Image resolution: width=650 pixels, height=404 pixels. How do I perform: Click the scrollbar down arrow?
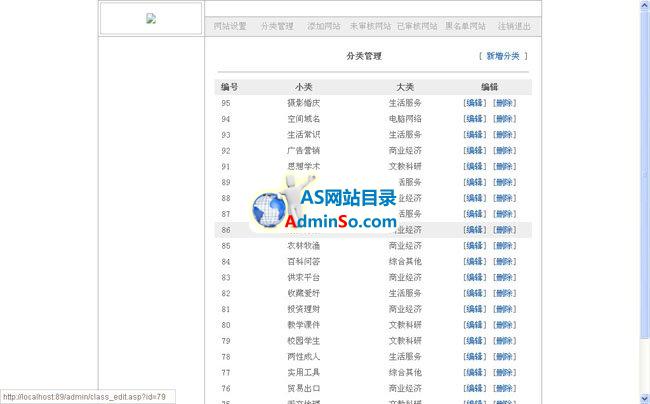645,399
